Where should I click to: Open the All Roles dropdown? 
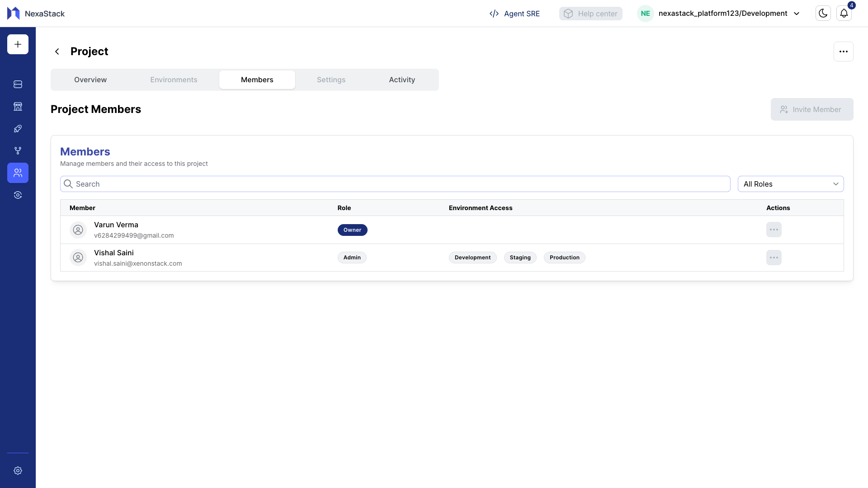790,184
